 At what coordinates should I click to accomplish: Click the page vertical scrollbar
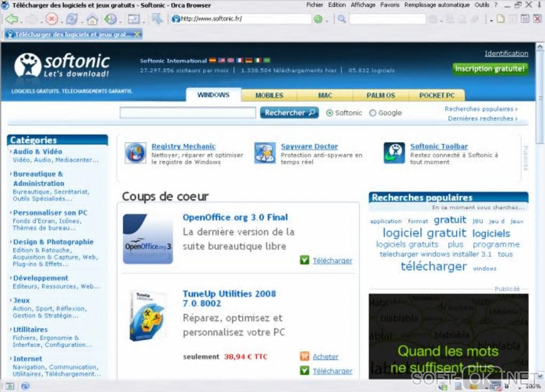[540, 208]
